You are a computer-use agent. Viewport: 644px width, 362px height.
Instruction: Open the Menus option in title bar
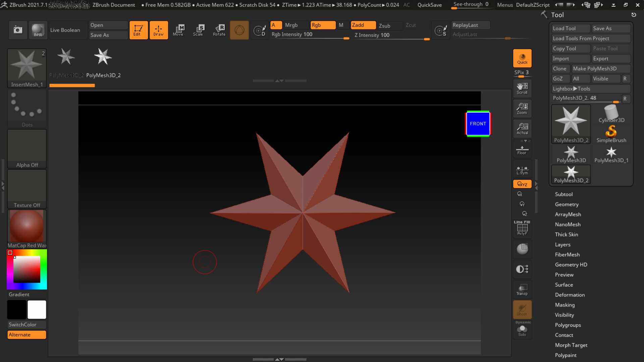(x=505, y=5)
